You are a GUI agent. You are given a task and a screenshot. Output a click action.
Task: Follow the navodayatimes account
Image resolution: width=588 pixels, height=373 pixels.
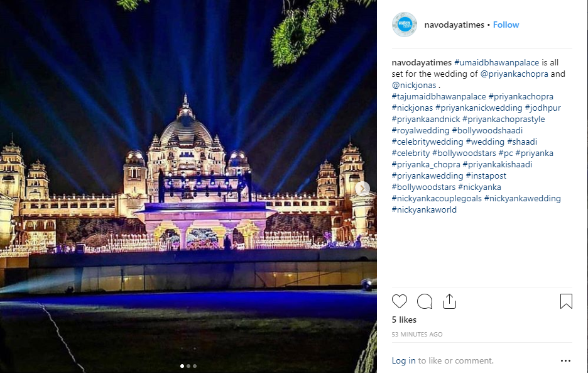(506, 25)
